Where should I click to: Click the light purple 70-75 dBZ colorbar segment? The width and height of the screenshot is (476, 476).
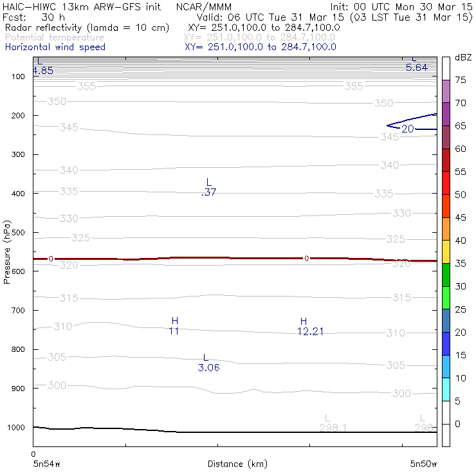446,91
